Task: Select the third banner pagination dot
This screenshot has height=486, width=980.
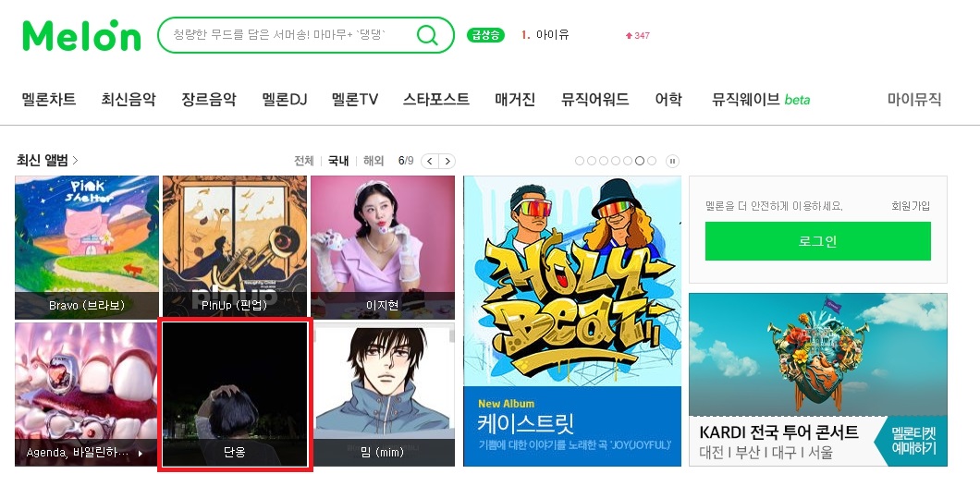Action: click(604, 161)
